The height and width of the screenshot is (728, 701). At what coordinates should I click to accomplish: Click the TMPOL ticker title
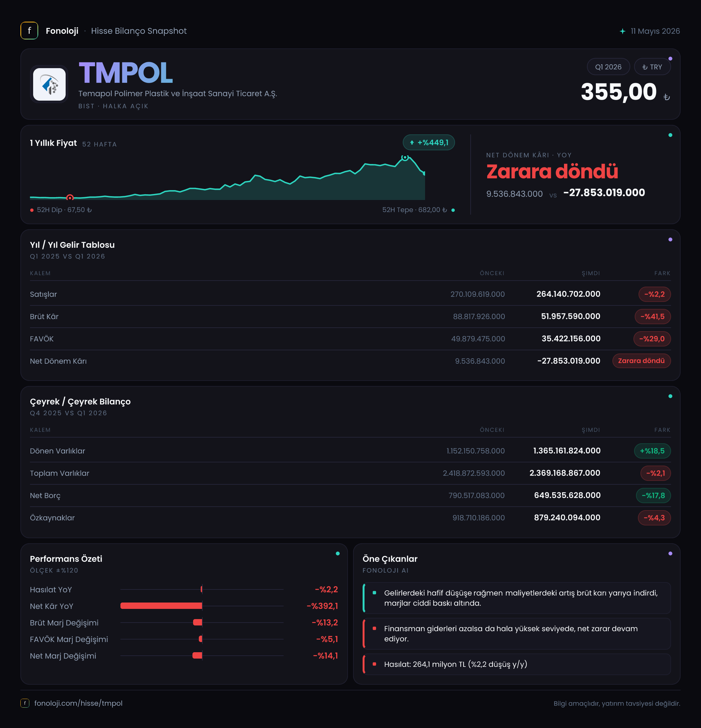126,73
